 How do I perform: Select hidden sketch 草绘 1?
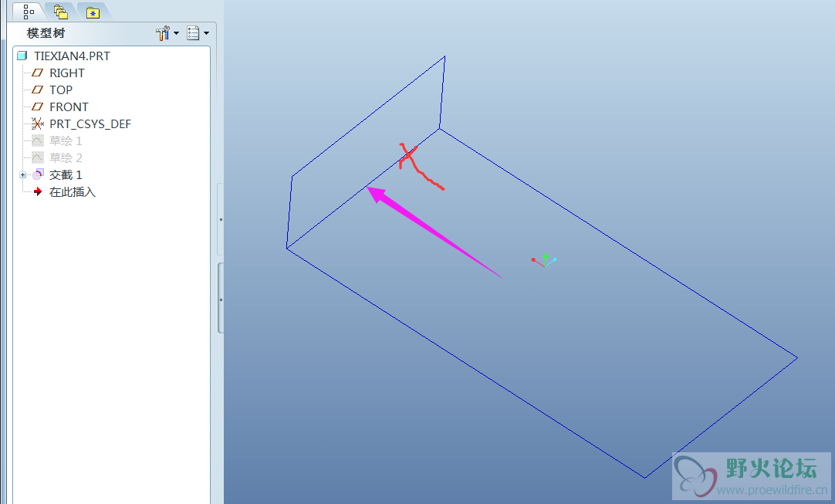(66, 141)
